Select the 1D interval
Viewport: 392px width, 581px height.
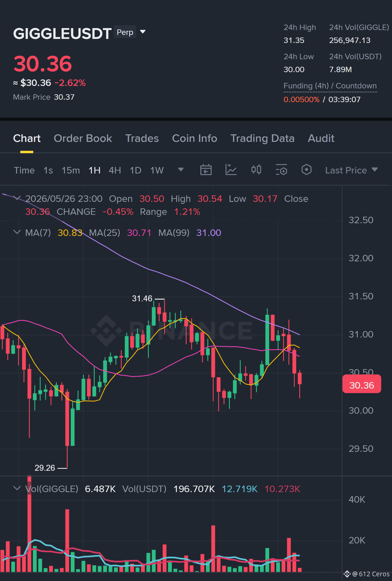coord(136,170)
